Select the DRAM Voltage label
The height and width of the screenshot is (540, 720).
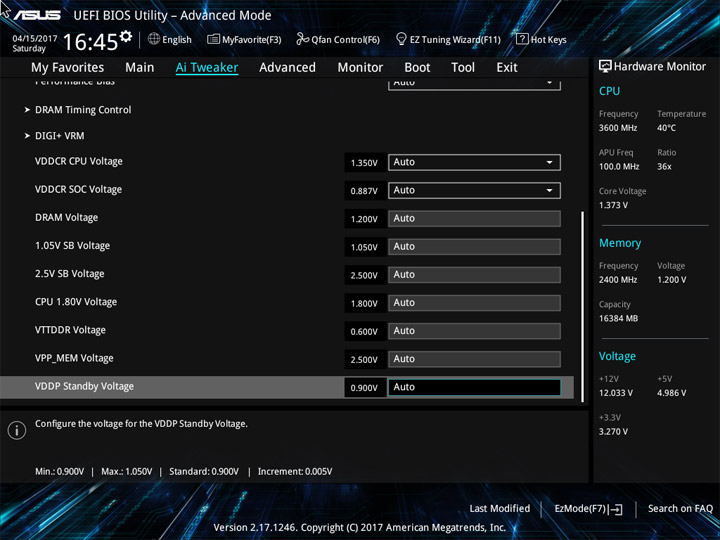coord(67,218)
